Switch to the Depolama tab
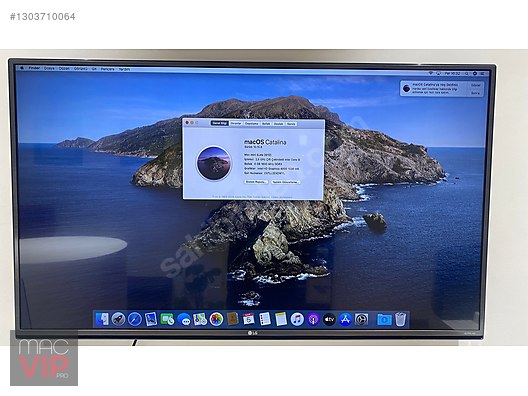The height and width of the screenshot is (396, 528). [x=252, y=124]
